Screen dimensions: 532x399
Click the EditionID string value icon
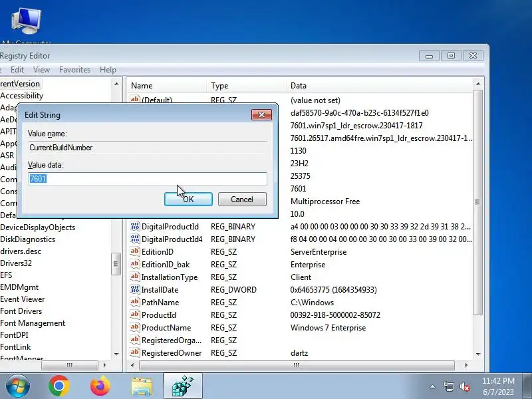pos(135,251)
